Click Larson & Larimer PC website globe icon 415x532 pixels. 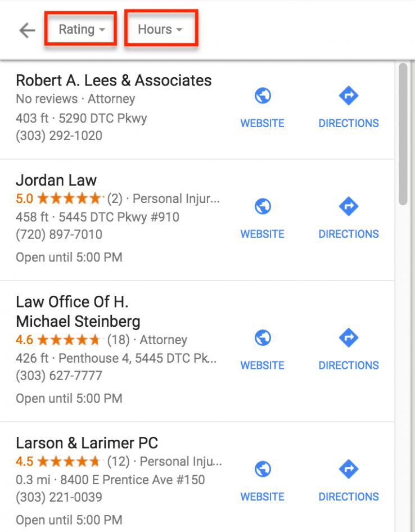tap(263, 470)
